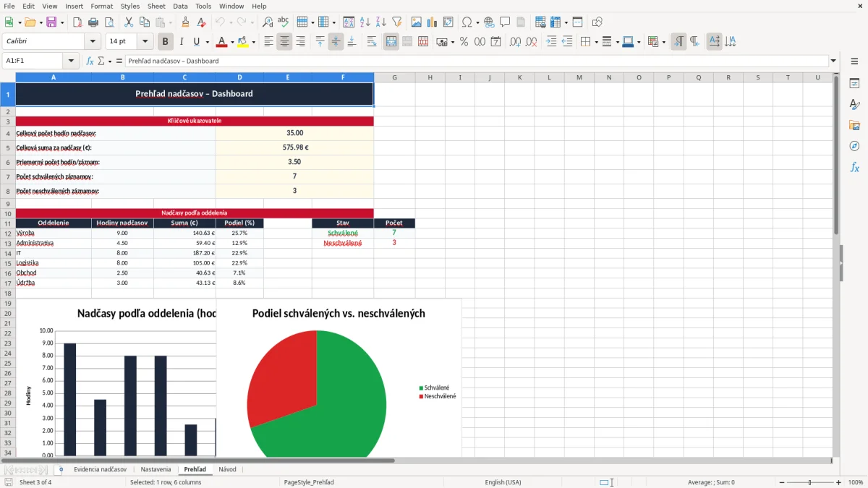This screenshot has width=868, height=488.
Task: Toggle Center Vertically alignment
Action: [x=336, y=42]
